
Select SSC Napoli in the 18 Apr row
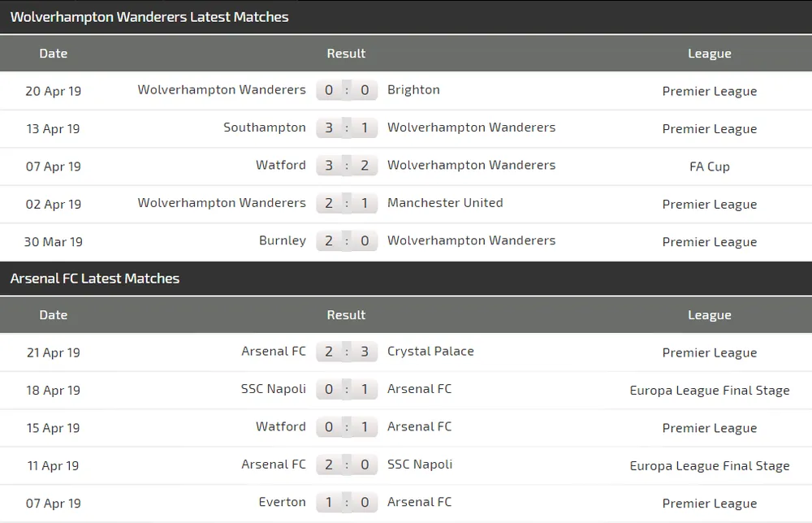click(274, 389)
